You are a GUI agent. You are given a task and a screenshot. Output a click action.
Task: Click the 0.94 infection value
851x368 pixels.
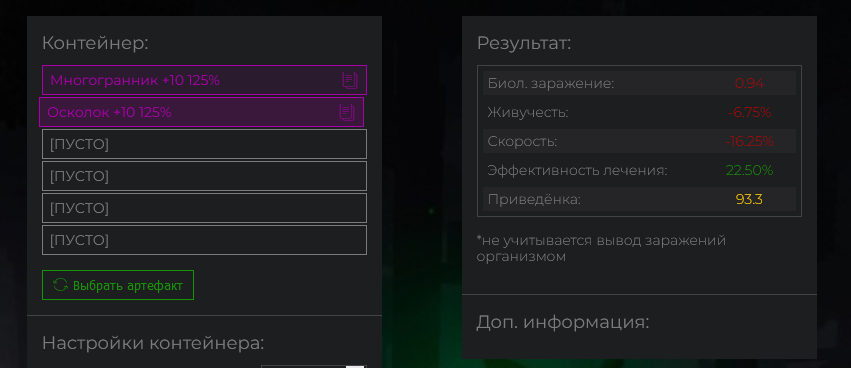749,84
